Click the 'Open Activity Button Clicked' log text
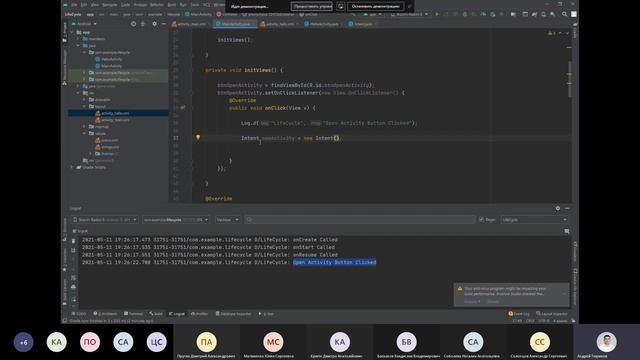This screenshot has height=360, width=640. [x=335, y=262]
